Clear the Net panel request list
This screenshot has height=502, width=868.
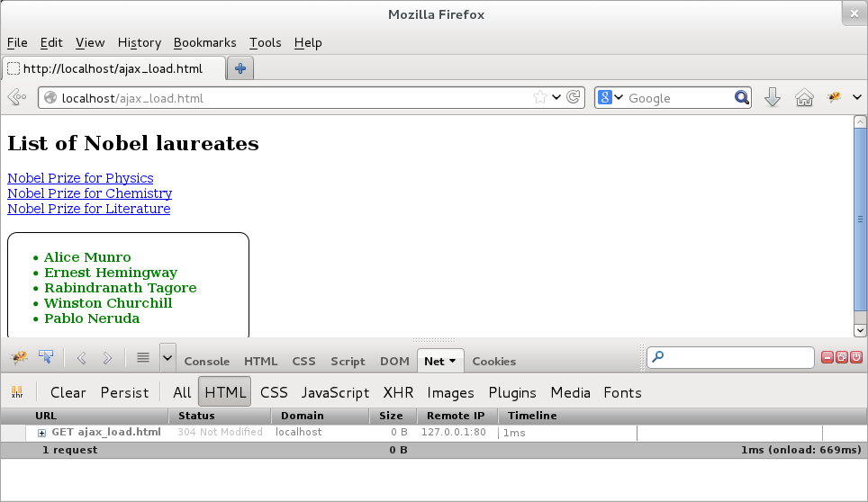coord(68,392)
